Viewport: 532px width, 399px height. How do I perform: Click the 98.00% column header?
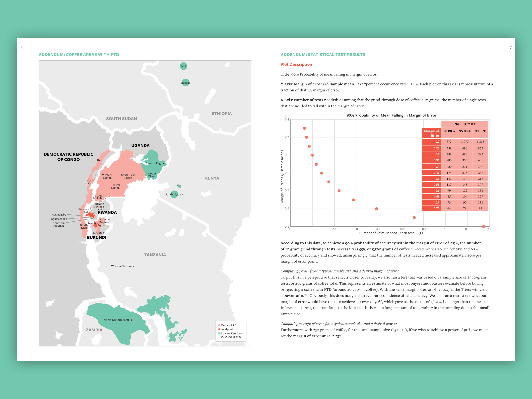click(480, 131)
